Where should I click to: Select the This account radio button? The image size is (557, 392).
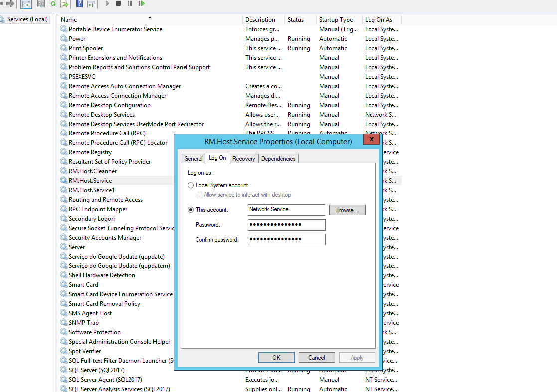[191, 210]
